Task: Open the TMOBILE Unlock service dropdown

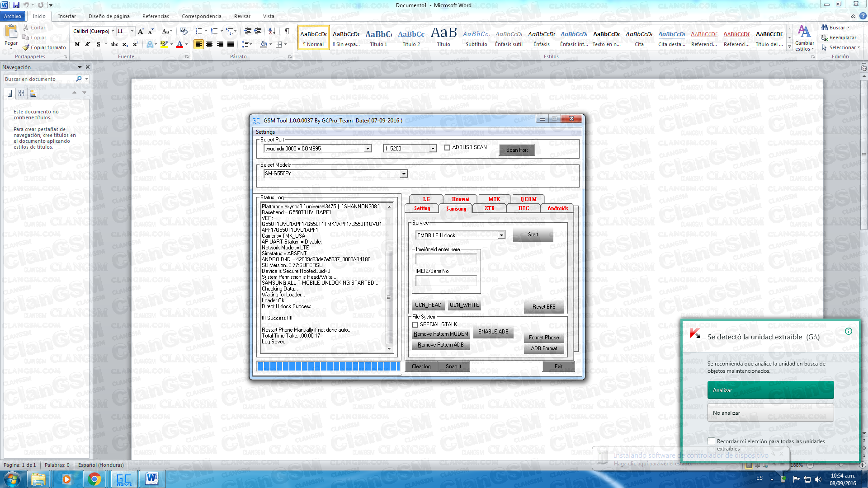Action: [501, 235]
